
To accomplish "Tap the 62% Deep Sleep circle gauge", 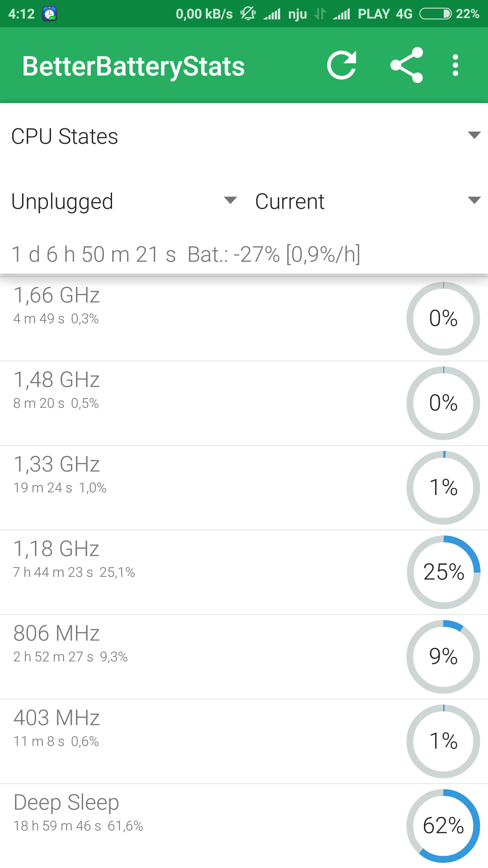I will 443,826.
